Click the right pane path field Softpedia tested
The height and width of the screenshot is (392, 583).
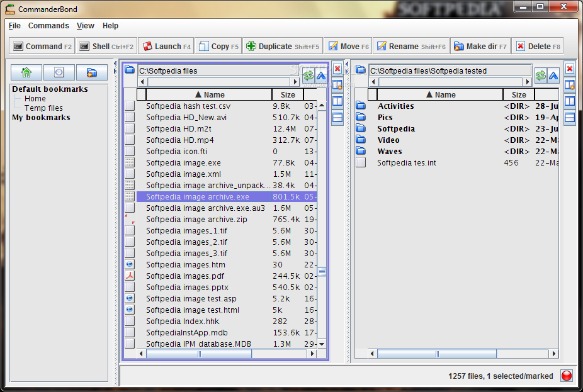tap(450, 70)
